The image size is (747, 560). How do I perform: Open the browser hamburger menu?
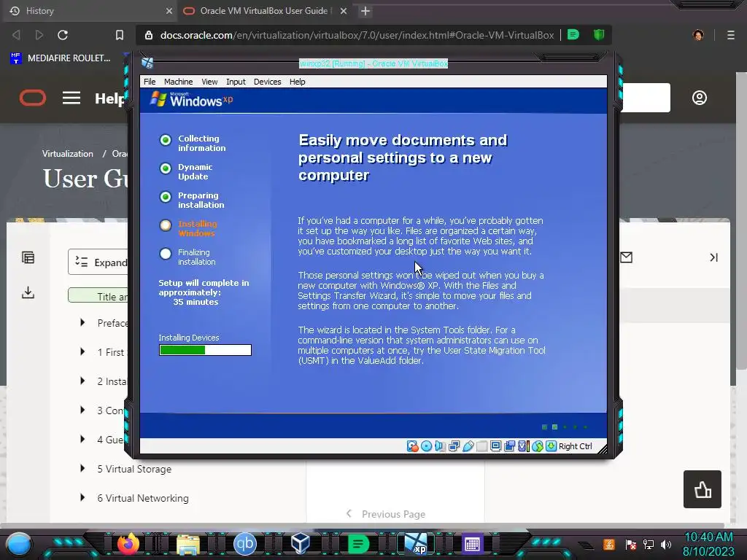[731, 35]
